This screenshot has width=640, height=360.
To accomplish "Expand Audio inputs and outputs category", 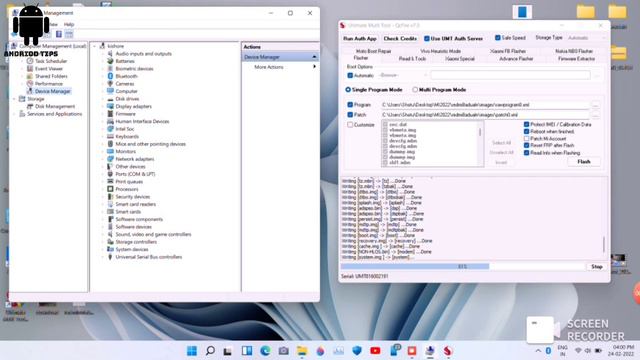I will coord(103,53).
